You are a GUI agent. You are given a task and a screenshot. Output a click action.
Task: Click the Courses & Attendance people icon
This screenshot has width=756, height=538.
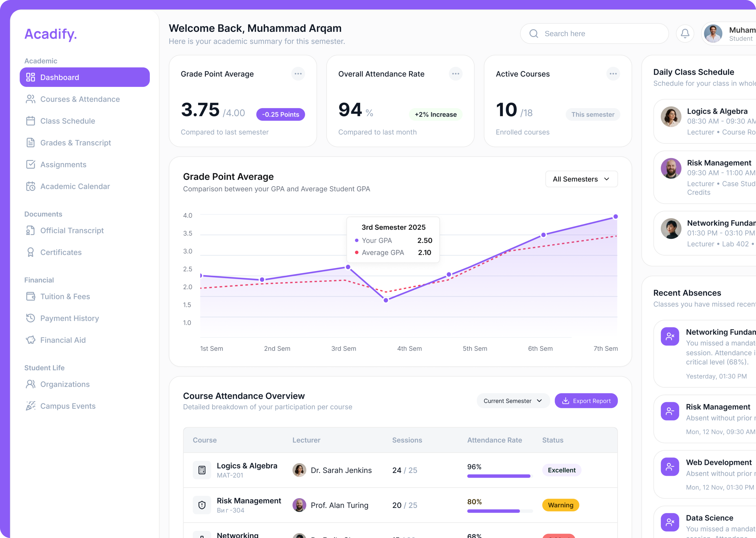30,99
